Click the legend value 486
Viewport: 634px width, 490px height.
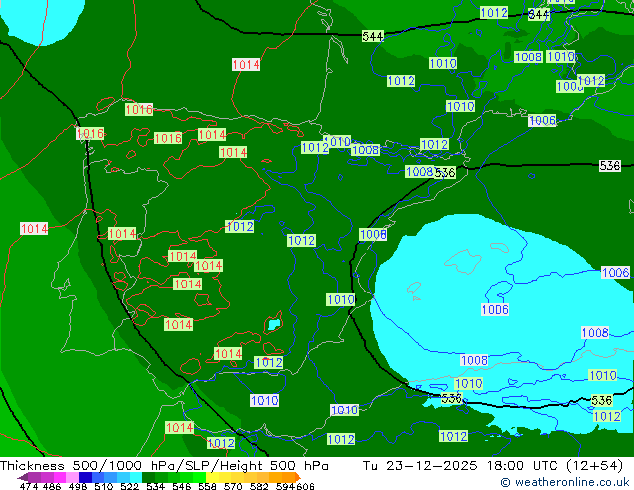[x=52, y=486]
